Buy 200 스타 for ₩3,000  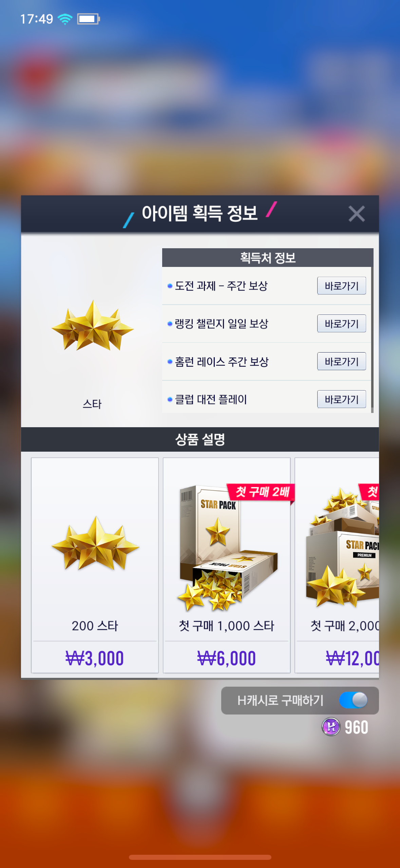point(95,658)
